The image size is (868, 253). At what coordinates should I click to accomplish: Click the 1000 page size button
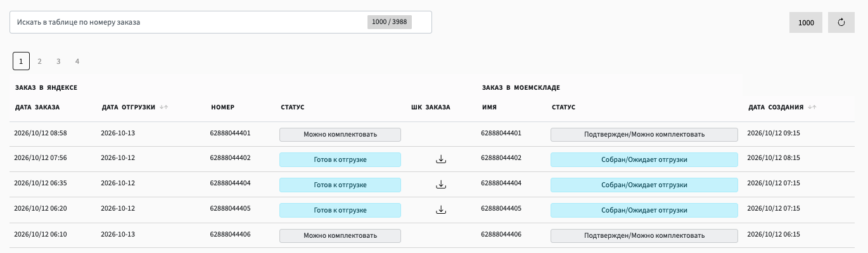point(806,22)
